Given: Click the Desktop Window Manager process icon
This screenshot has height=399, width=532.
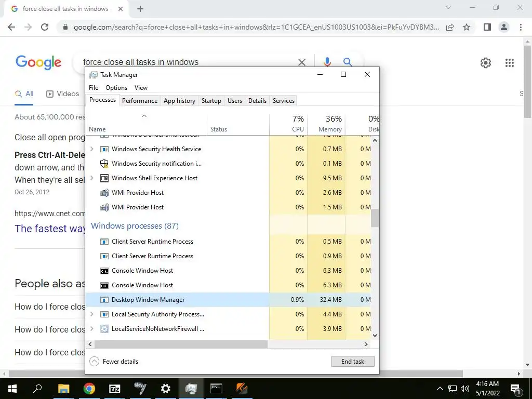Looking at the screenshot, I should tap(104, 300).
